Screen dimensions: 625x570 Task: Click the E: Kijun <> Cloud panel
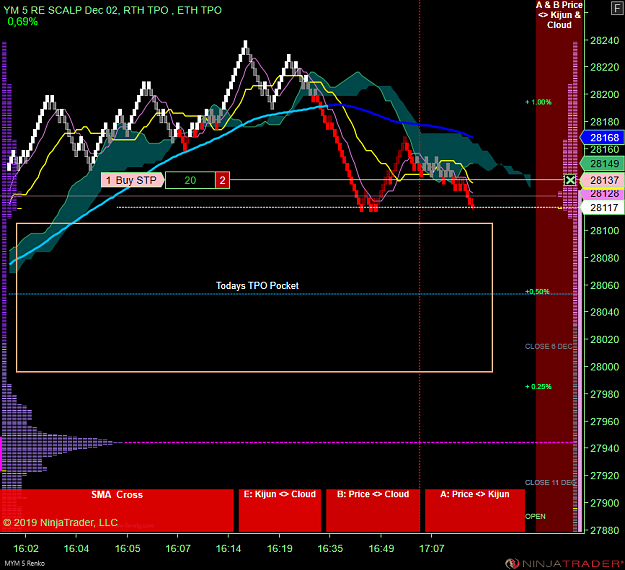click(x=280, y=511)
